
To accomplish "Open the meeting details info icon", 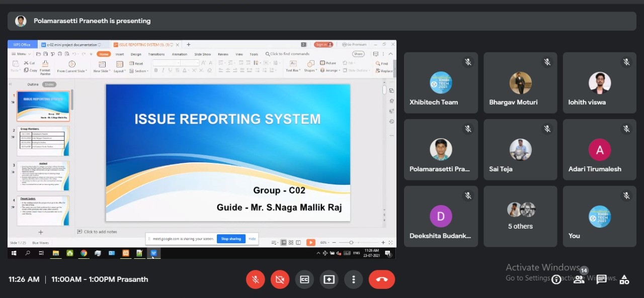I will coord(556,280).
